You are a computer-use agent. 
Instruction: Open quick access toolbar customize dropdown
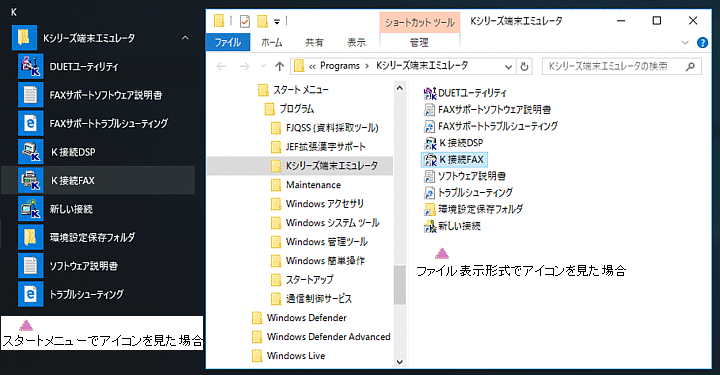click(276, 22)
